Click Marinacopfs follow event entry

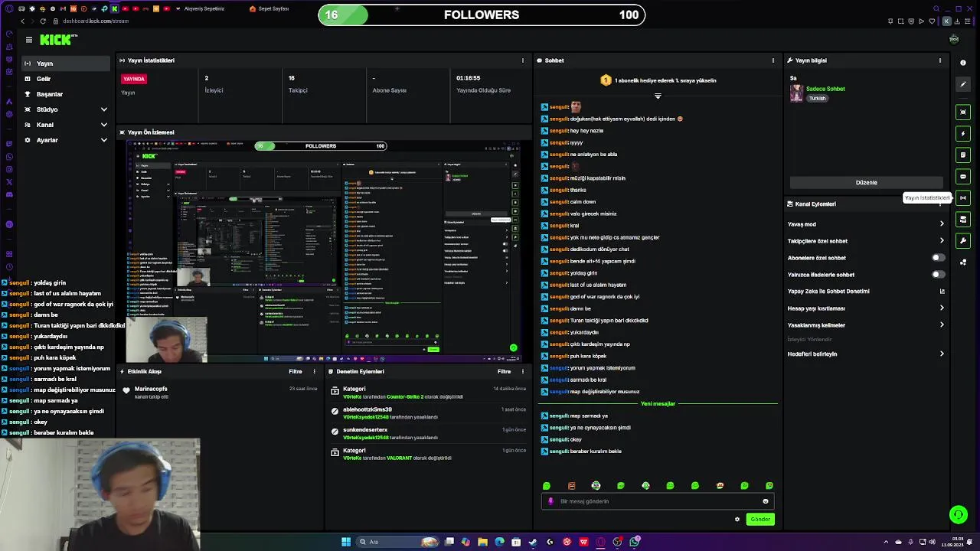220,393
